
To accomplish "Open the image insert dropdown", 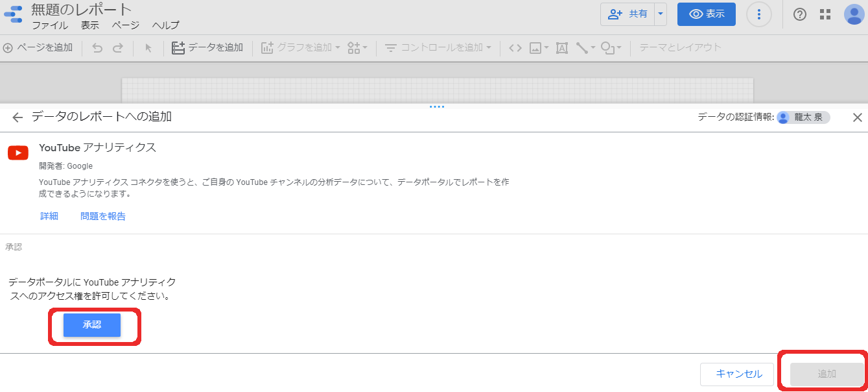I will pyautogui.click(x=539, y=48).
